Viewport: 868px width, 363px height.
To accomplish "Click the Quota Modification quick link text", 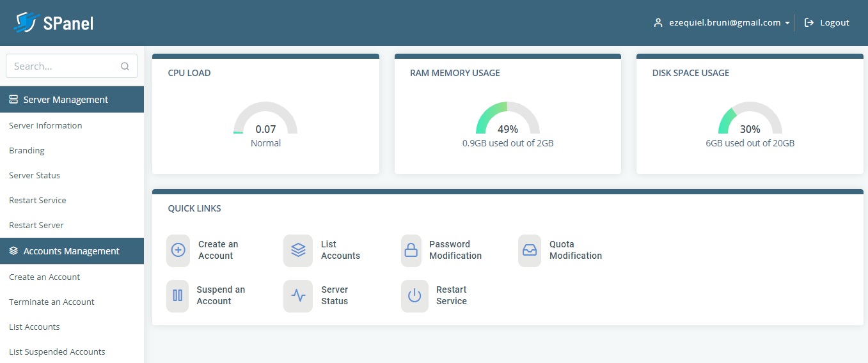I will pyautogui.click(x=576, y=250).
